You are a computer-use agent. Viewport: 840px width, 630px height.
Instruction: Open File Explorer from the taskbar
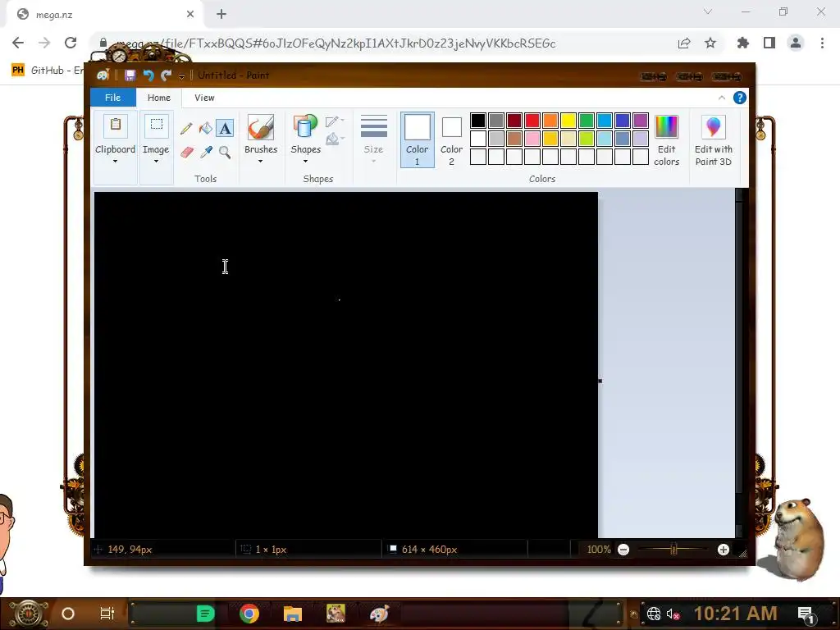[293, 614]
